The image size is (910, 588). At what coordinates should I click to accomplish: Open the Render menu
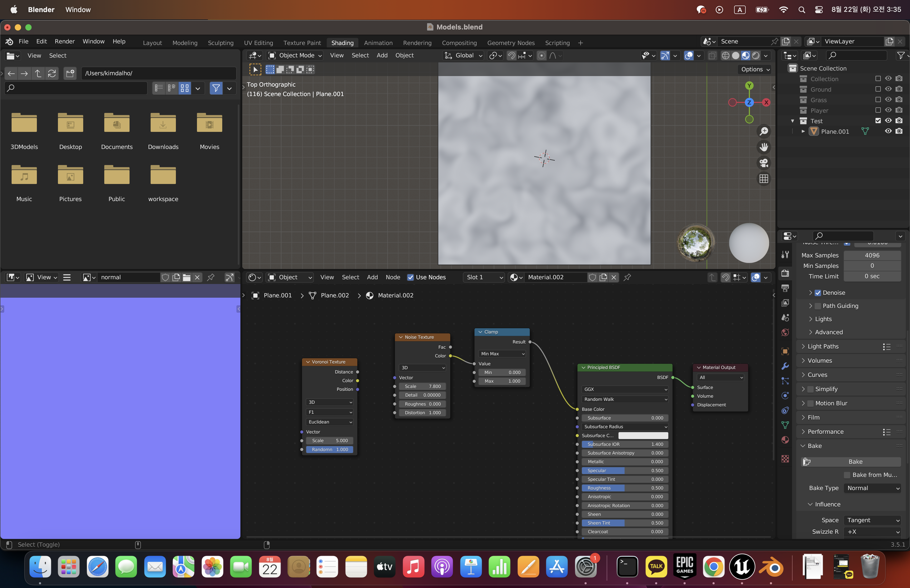tap(65, 41)
